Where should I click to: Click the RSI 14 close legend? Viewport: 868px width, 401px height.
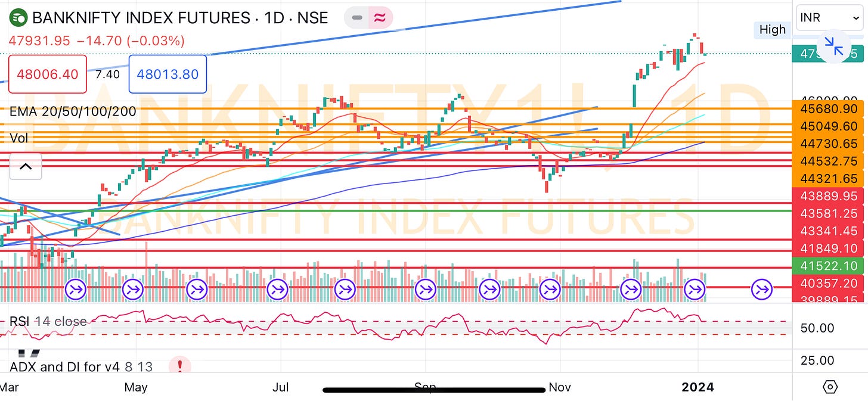pyautogui.click(x=48, y=322)
